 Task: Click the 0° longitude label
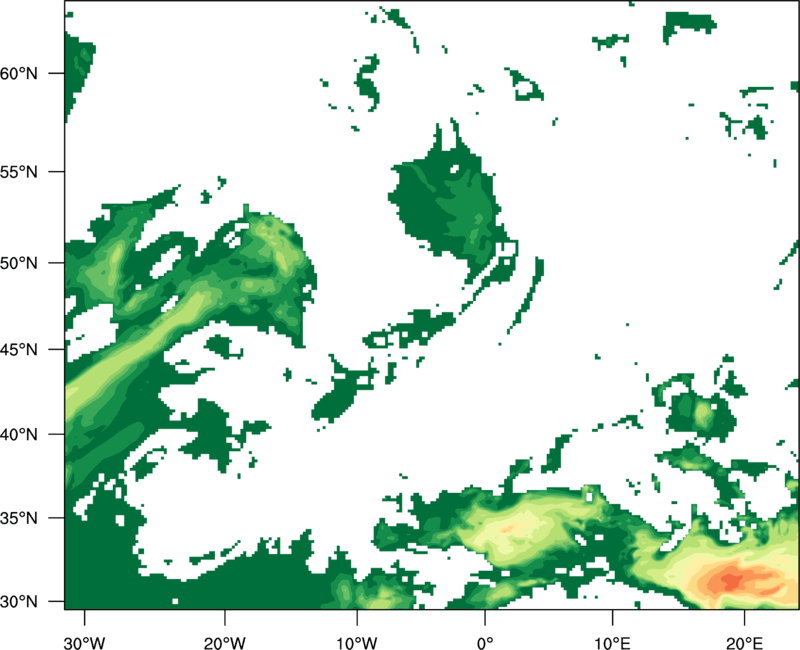pyautogui.click(x=485, y=643)
